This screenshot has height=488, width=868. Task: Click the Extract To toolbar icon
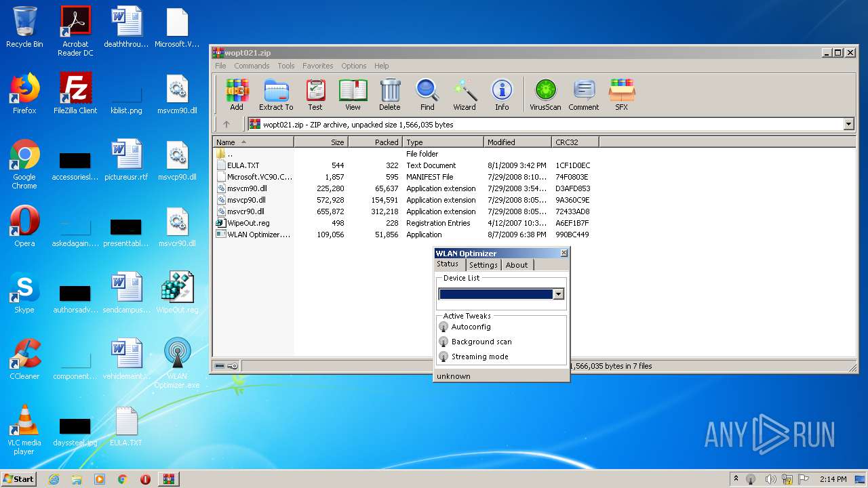276,94
